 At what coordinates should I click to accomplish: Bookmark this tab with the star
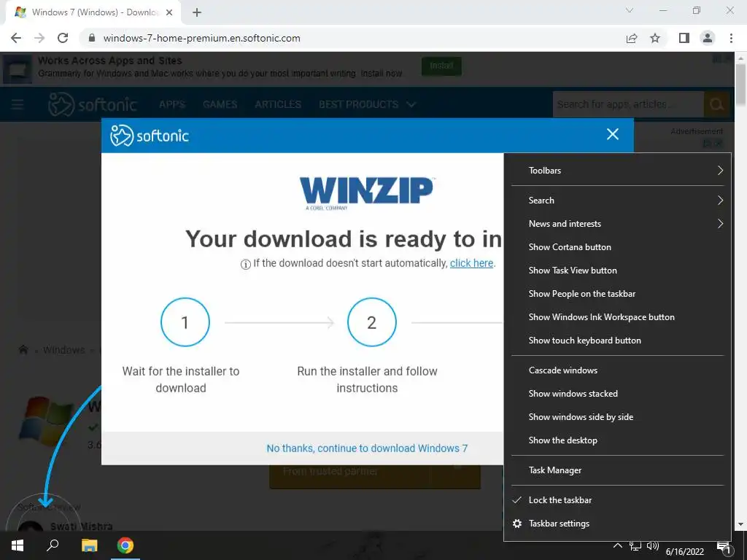655,38
